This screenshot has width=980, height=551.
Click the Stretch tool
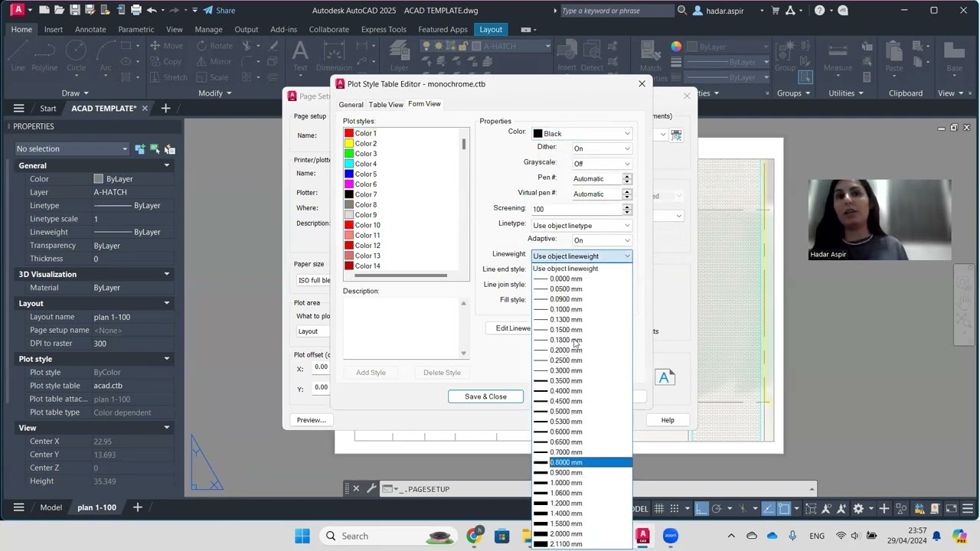tap(168, 77)
